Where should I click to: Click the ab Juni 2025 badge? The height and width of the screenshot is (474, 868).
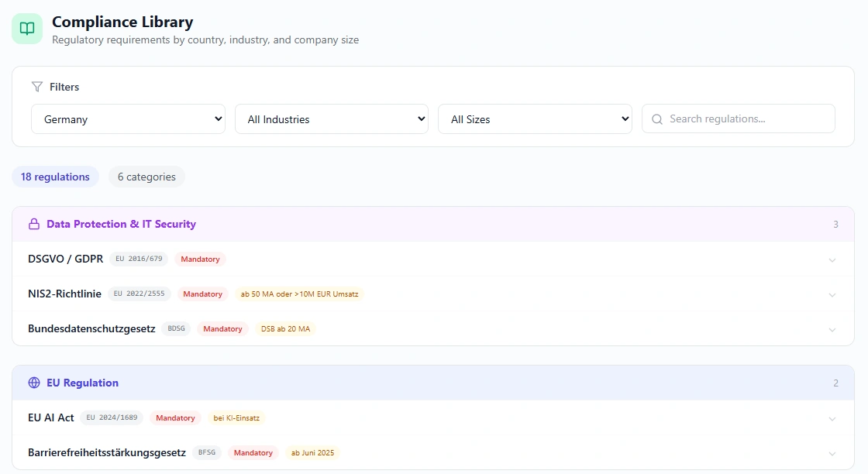coord(313,452)
